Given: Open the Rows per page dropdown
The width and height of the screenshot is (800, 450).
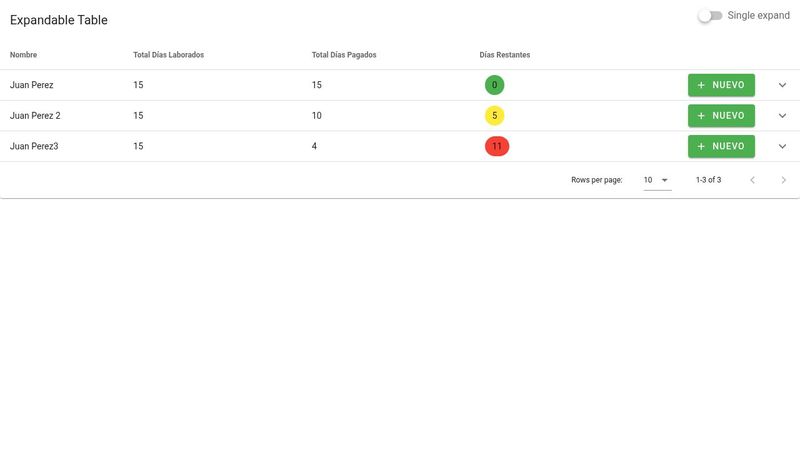Looking at the screenshot, I should (656, 180).
